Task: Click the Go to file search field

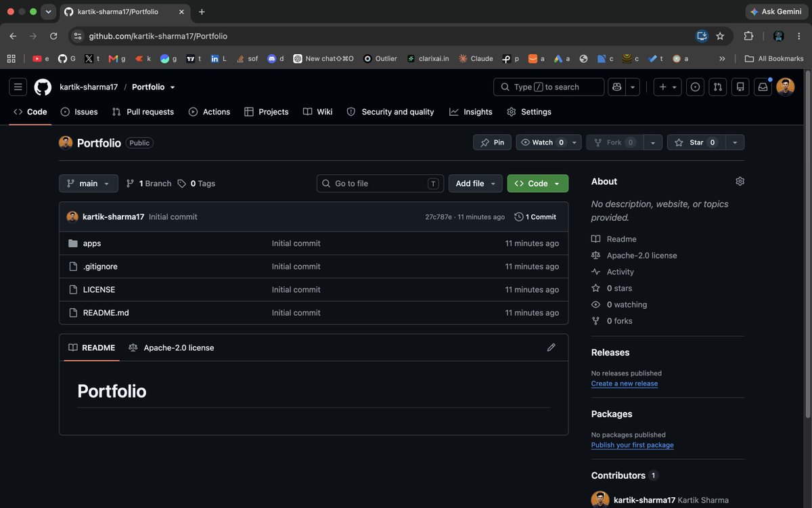Action: coord(380,184)
